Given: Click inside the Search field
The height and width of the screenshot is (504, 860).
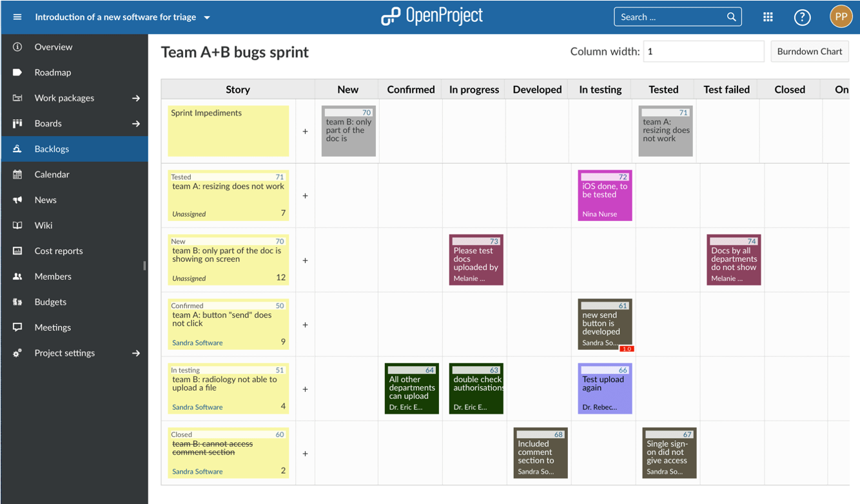Looking at the screenshot, I should 670,17.
